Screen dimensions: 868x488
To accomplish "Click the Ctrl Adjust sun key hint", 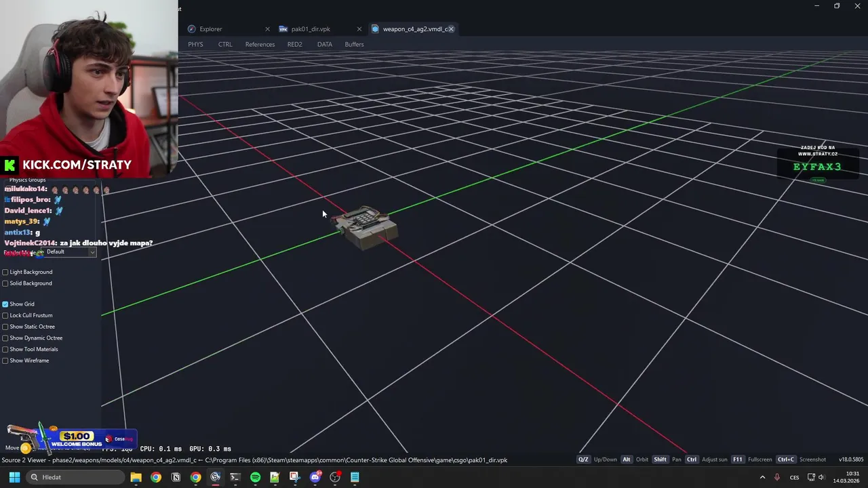I will [706, 460].
